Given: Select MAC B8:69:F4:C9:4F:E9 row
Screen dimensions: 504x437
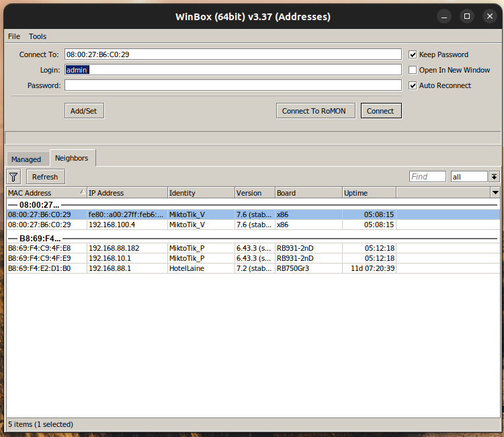Looking at the screenshot, I should tap(253, 258).
